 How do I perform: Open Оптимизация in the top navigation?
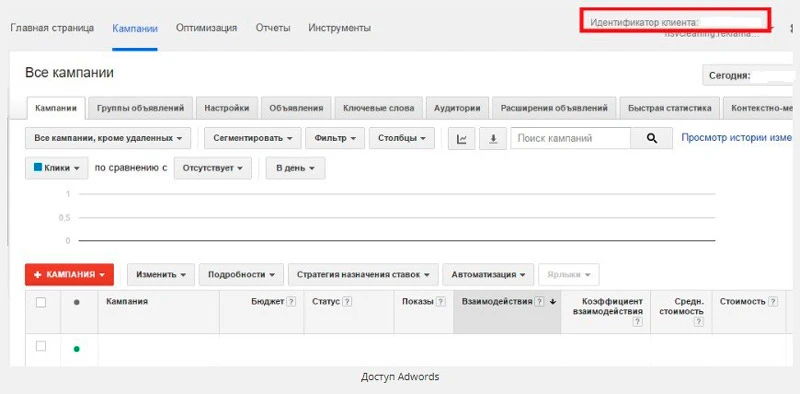tap(207, 28)
